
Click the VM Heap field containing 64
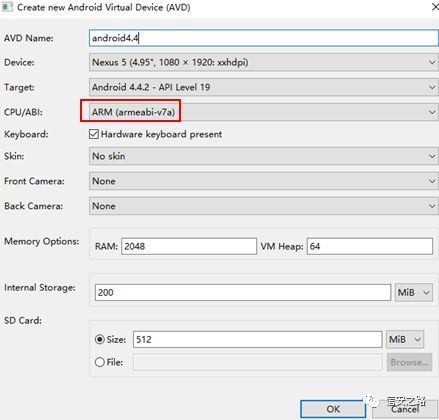pos(370,246)
